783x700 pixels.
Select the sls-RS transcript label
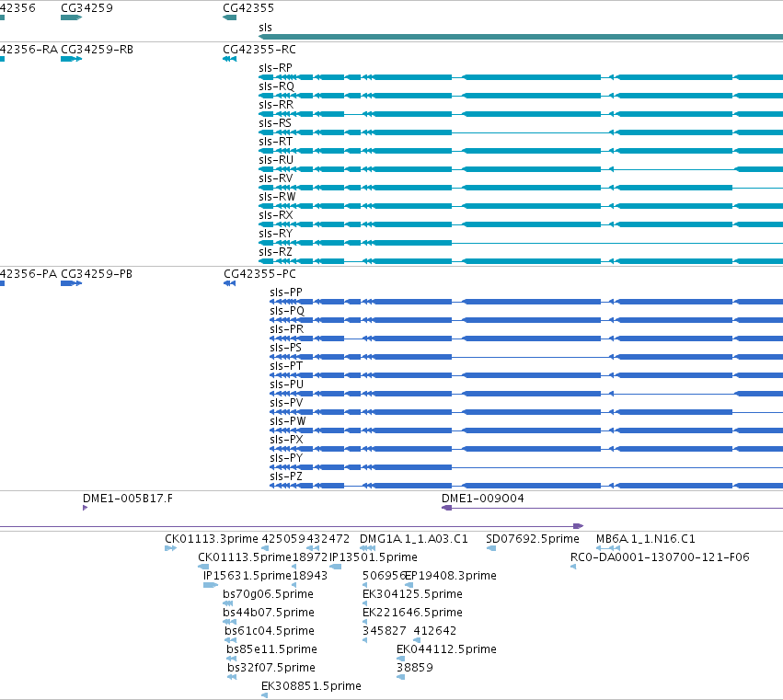pyautogui.click(x=275, y=123)
